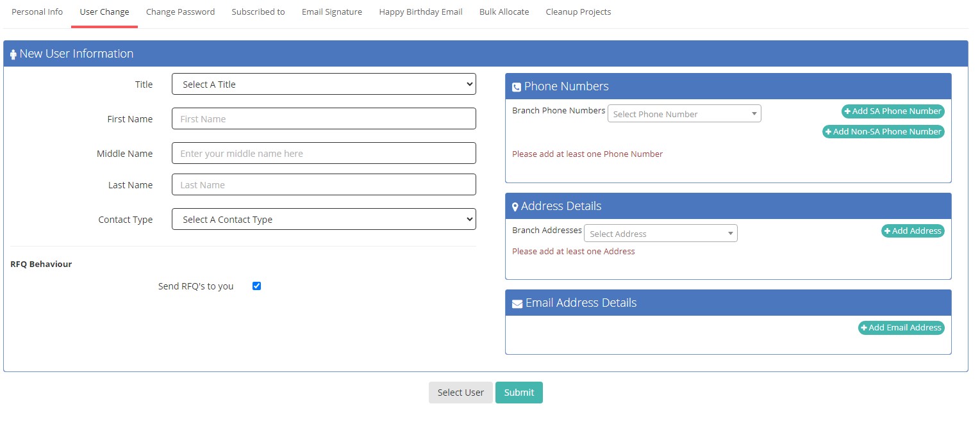Toggle the Send RFQ's to you checkbox

pos(257,286)
